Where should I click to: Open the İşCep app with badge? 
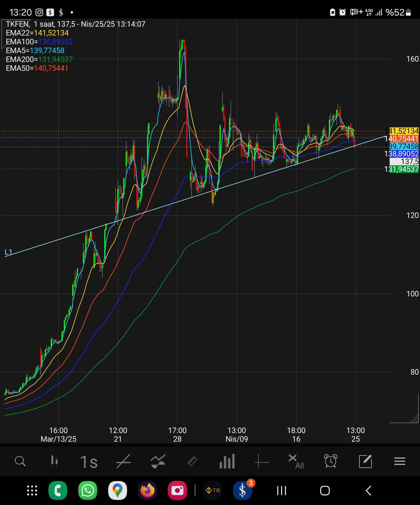tap(243, 490)
